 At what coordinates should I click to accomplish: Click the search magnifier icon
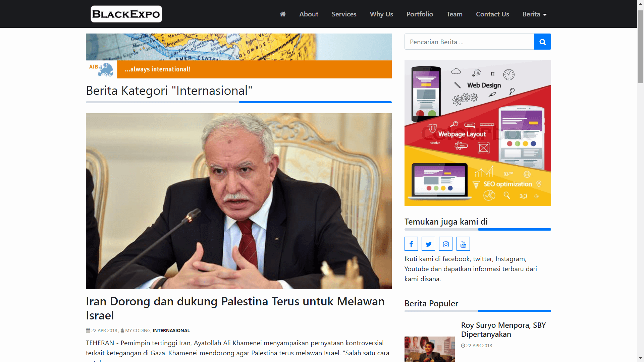tap(542, 42)
